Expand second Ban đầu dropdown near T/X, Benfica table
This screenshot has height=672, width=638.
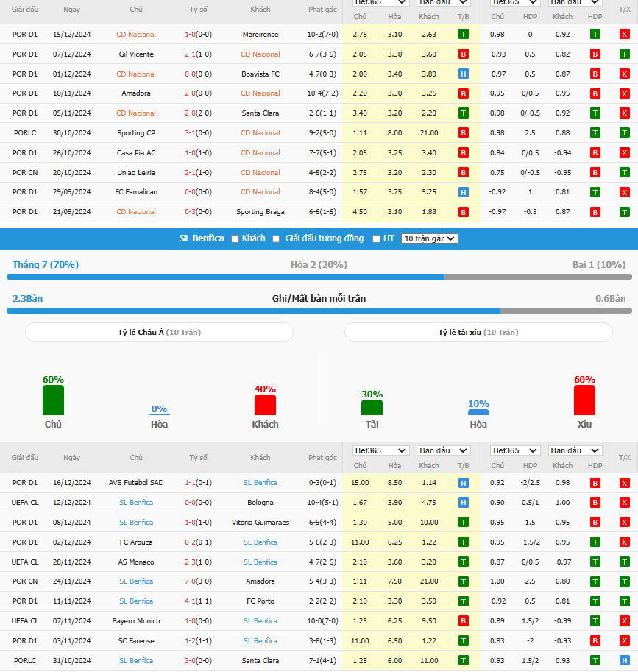[x=575, y=450]
